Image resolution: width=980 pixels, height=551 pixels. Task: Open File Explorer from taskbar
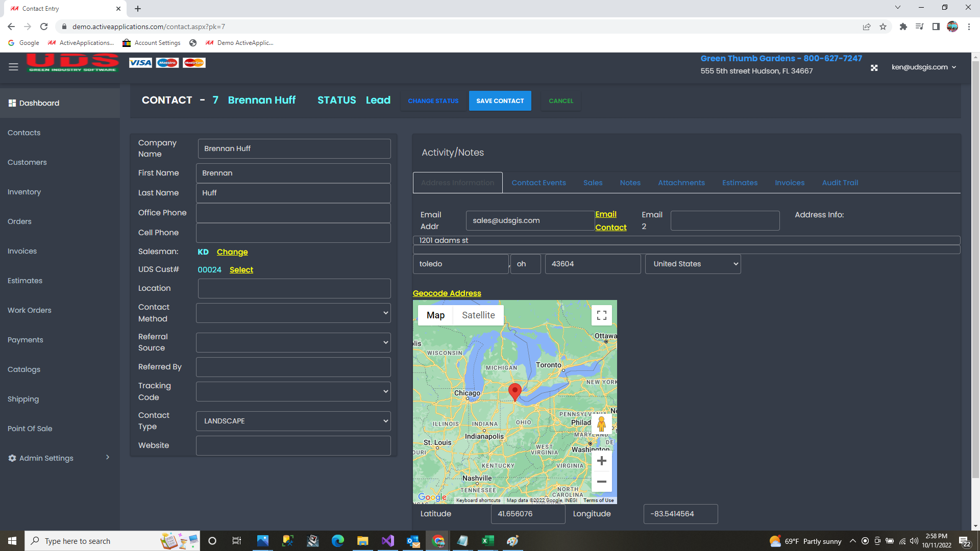(x=362, y=541)
